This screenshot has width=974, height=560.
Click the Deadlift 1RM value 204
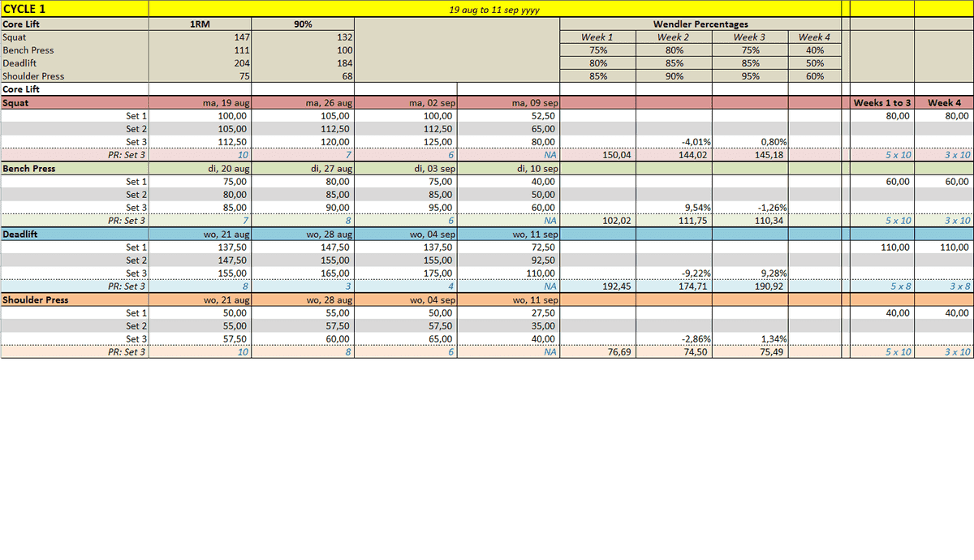point(200,63)
